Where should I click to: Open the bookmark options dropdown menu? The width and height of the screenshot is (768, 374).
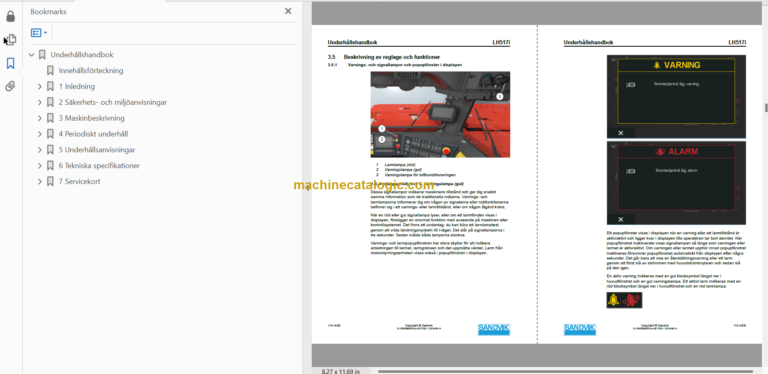click(x=39, y=33)
